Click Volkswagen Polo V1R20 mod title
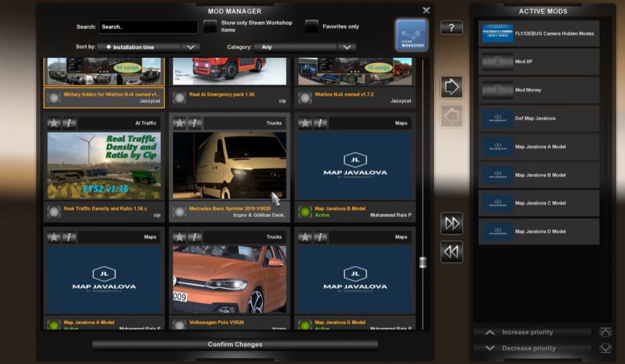This screenshot has height=364, width=625. 216,322
